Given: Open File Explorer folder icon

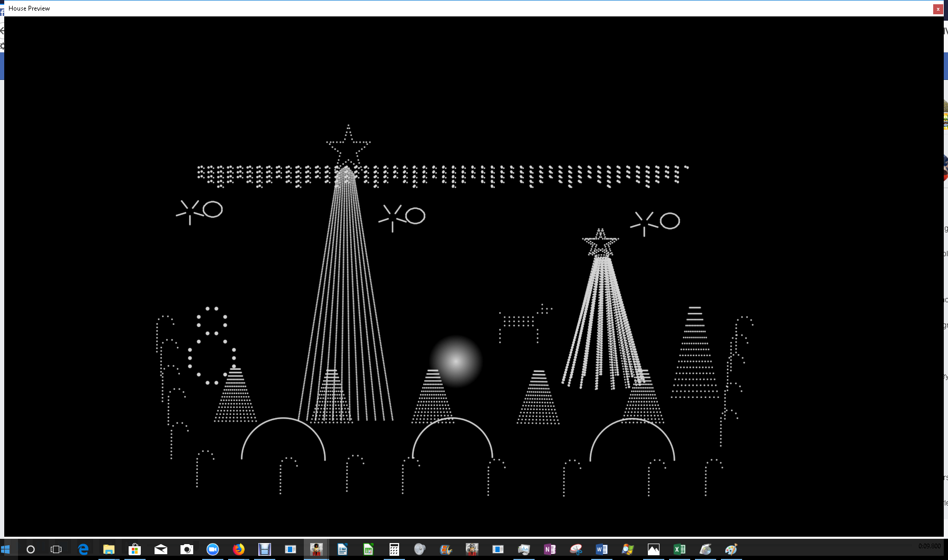Looking at the screenshot, I should point(109,549).
